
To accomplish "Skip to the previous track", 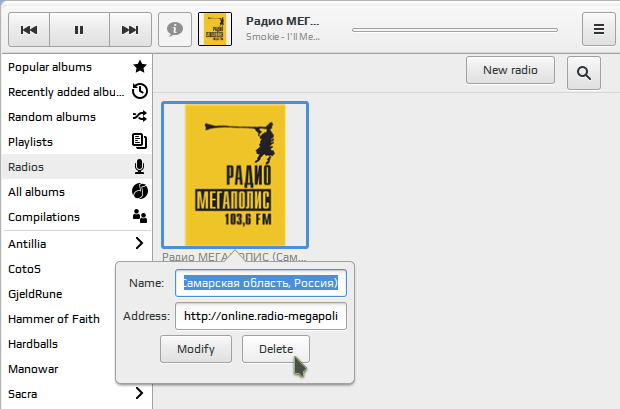I will point(29,30).
